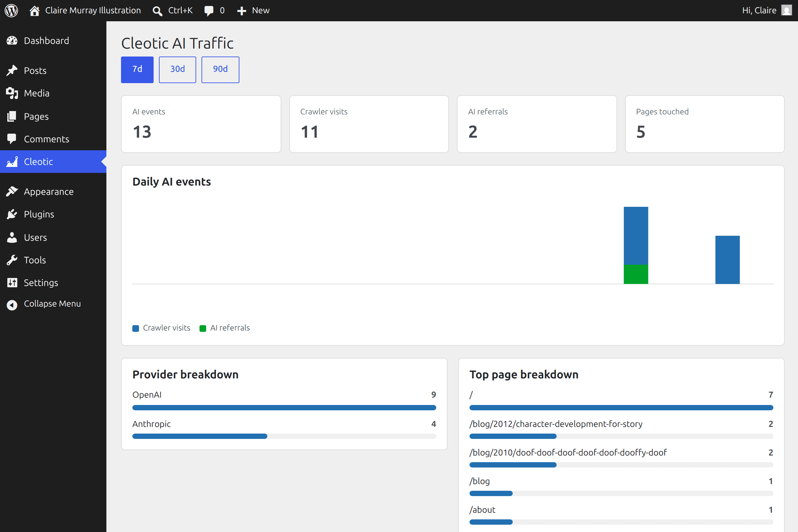The image size is (798, 532).
Task: Click the shorter all-blue chart bar
Action: click(728, 260)
